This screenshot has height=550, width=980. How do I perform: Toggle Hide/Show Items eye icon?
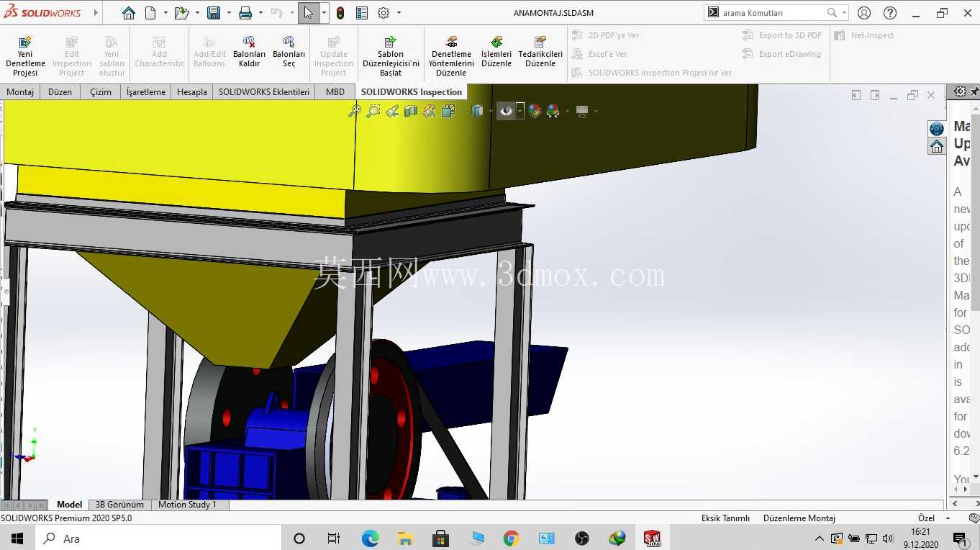pyautogui.click(x=507, y=111)
